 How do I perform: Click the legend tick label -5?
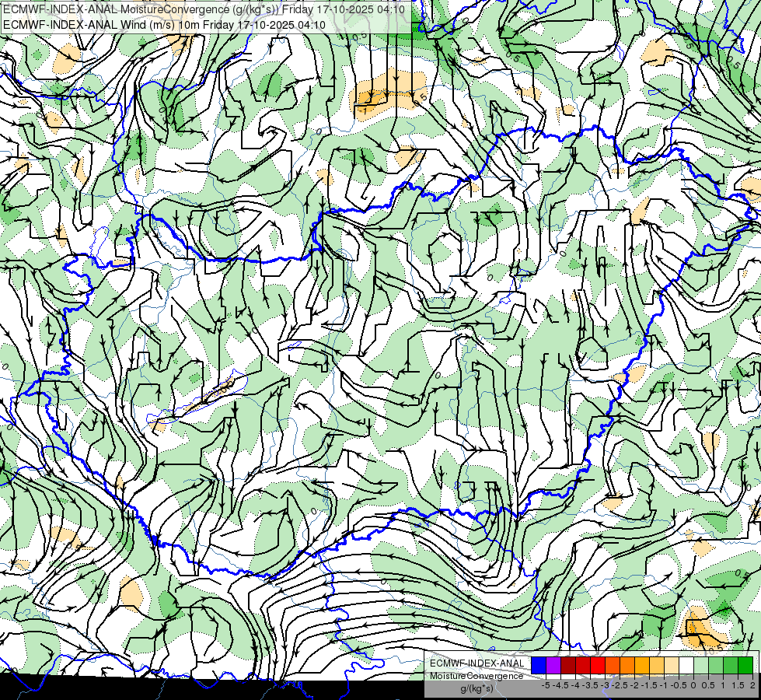tap(546, 685)
